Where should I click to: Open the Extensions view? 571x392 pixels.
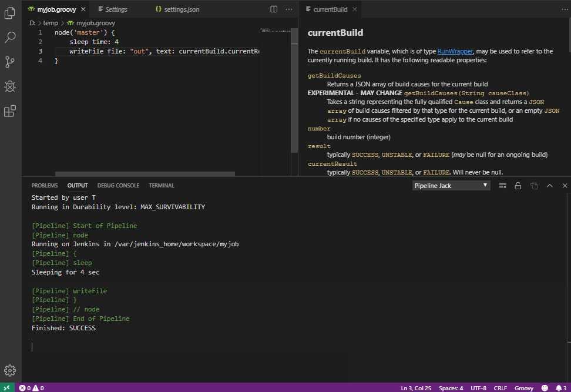(10, 111)
